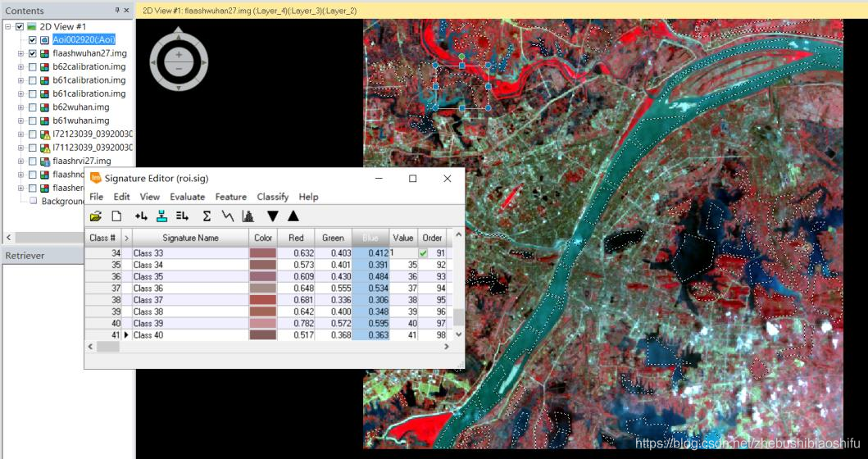Image resolution: width=868 pixels, height=459 pixels.
Task: Open color swatch for Class 37
Action: click(263, 300)
